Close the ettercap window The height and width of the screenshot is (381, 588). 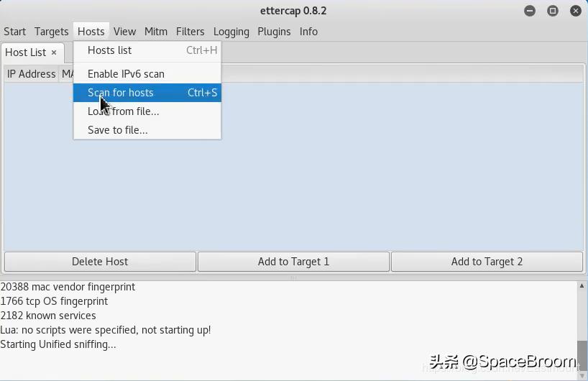point(575,11)
